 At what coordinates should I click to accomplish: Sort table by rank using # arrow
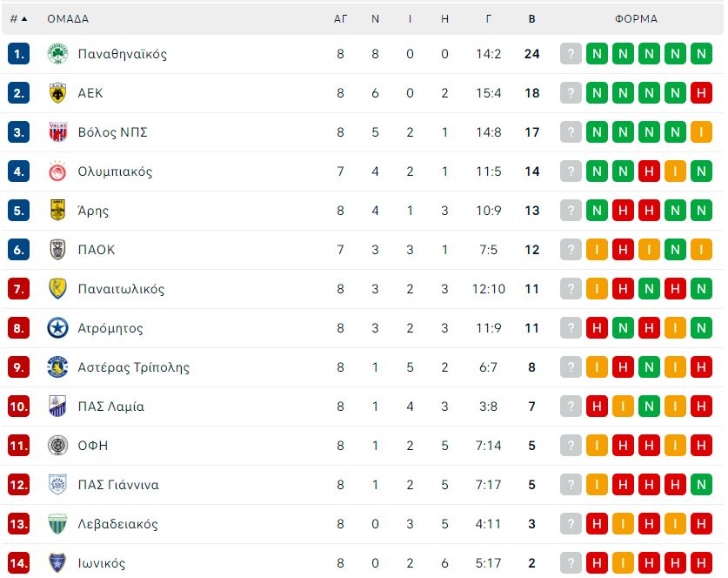[18, 19]
